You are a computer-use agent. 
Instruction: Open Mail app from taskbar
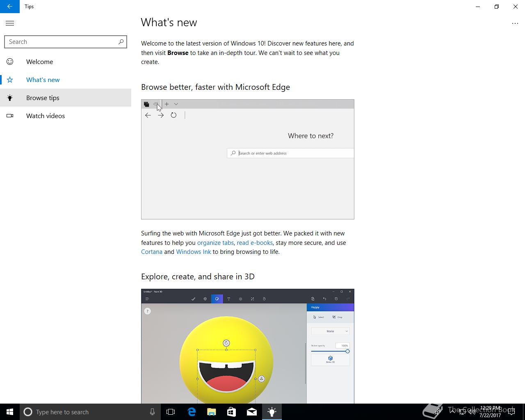click(x=251, y=412)
